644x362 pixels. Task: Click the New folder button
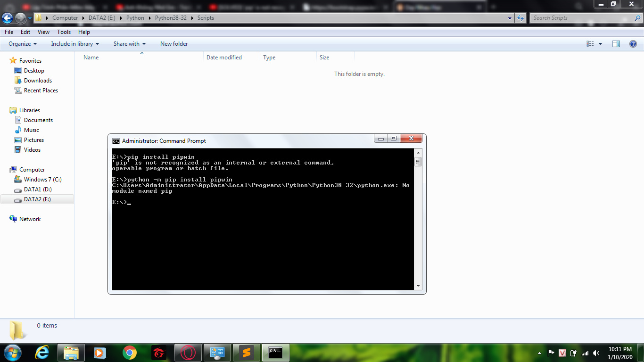tap(174, 44)
